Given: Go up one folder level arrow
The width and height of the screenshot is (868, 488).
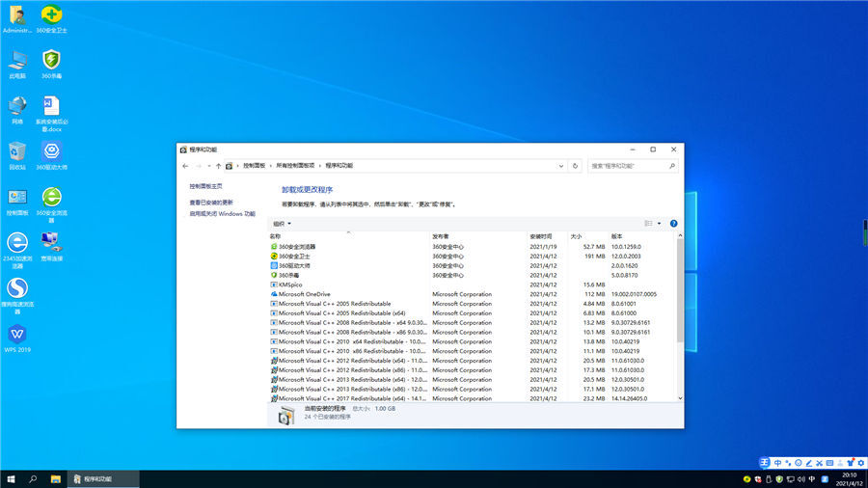Looking at the screenshot, I should (219, 166).
